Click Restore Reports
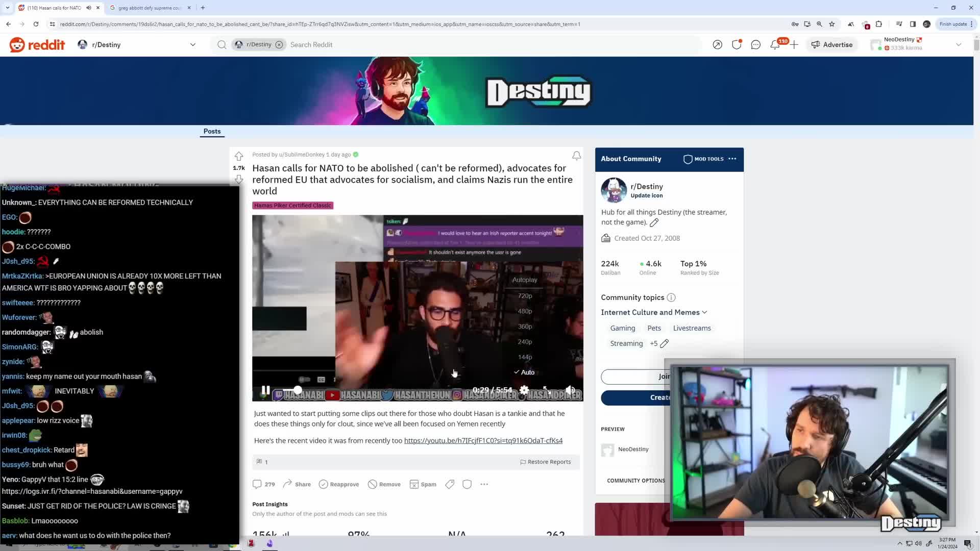980x551 pixels. 545,462
